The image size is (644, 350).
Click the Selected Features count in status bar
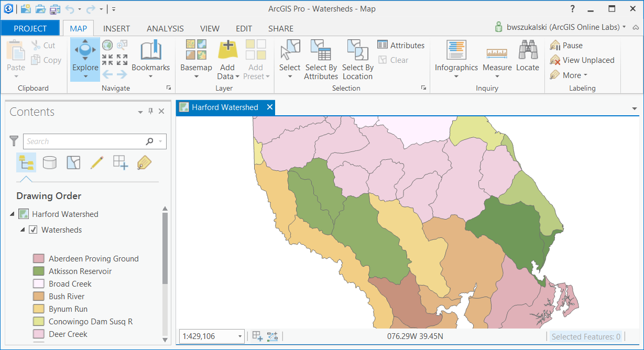586,336
